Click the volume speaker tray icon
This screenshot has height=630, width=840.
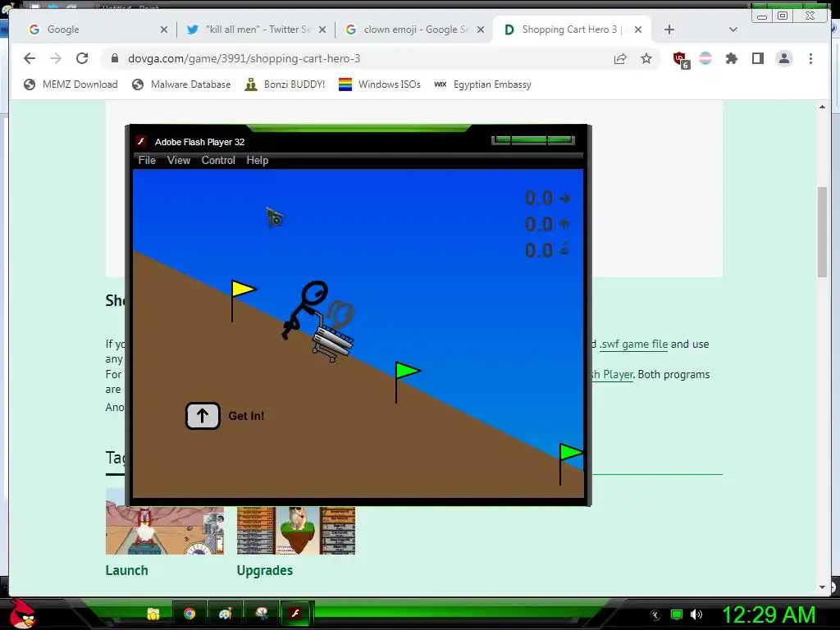(696, 614)
